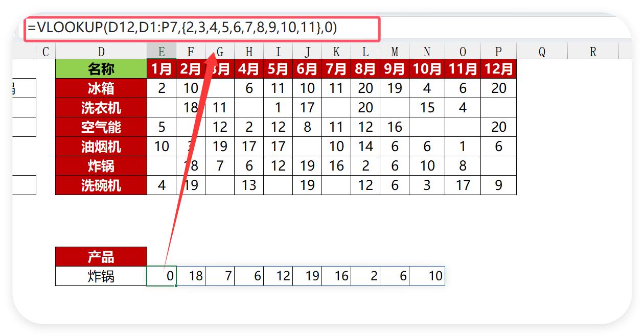The height and width of the screenshot is (336, 644).
Task: Click 洗碗机 12月 cell with value 9
Action: [x=499, y=185]
